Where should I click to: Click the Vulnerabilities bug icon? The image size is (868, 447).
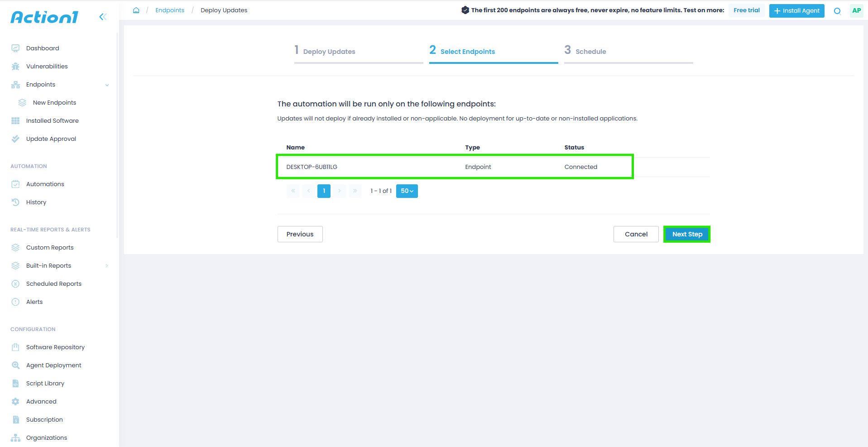point(15,67)
